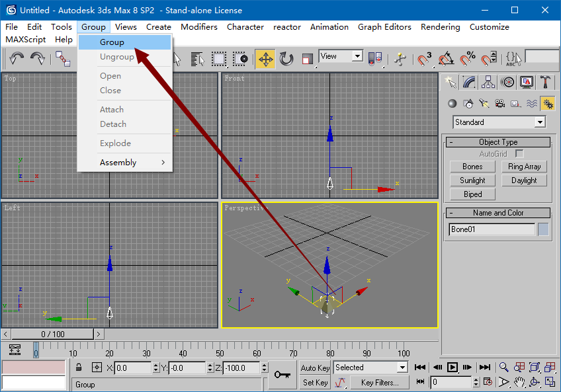Switch to the Utilities hammer tab
Viewport: 561px width, 392px height.
point(546,82)
